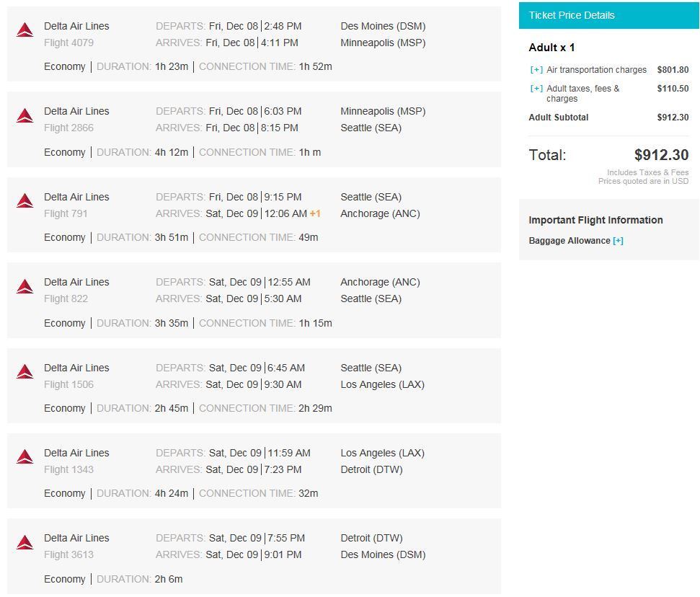Click Delta logo for Flight 2866
The width and height of the screenshot is (700, 597).
25,115
